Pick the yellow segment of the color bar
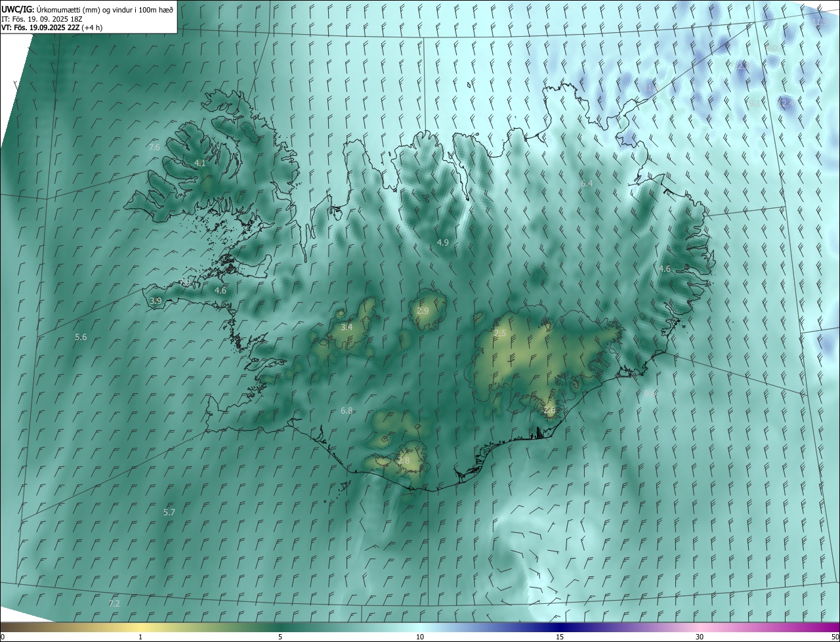The height and width of the screenshot is (642, 840). [140, 627]
